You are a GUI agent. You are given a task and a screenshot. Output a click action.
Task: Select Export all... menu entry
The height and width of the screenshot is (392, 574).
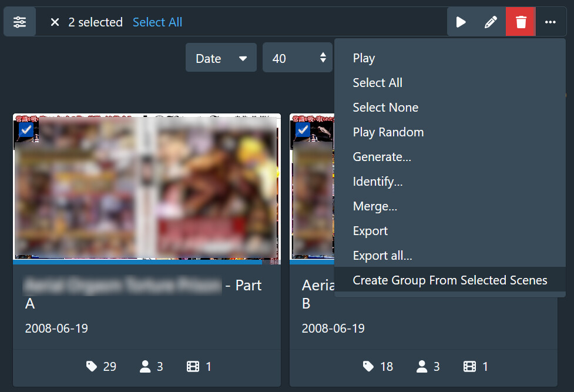tap(382, 256)
